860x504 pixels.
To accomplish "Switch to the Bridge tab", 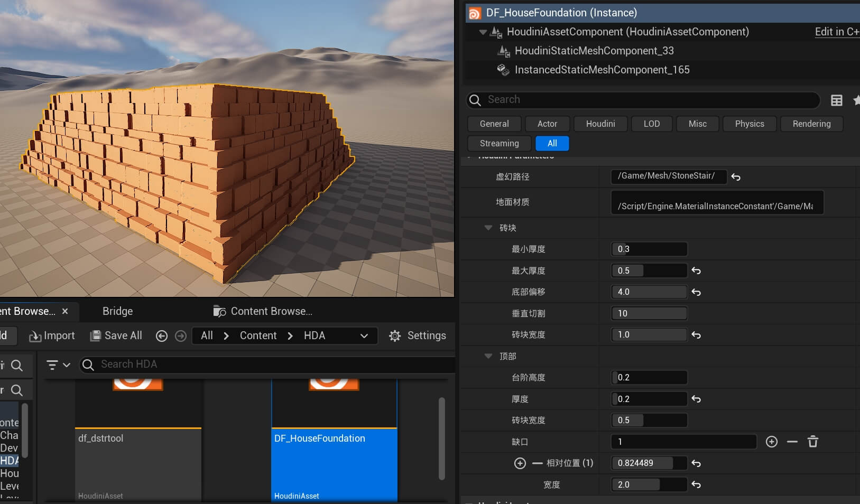I will coord(117,311).
